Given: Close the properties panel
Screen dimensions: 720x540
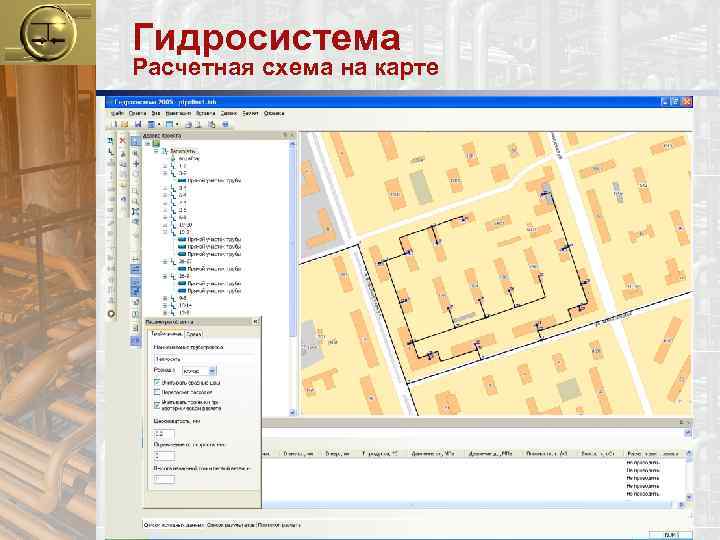Looking at the screenshot, I should click(x=255, y=322).
